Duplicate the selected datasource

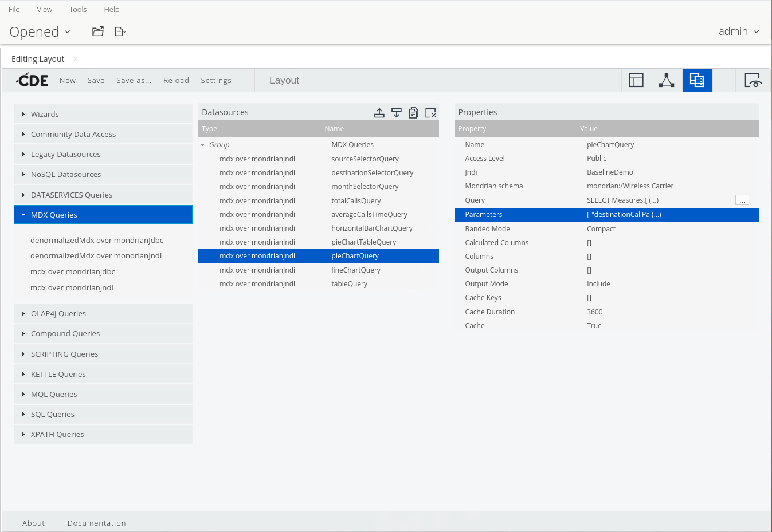[x=414, y=113]
